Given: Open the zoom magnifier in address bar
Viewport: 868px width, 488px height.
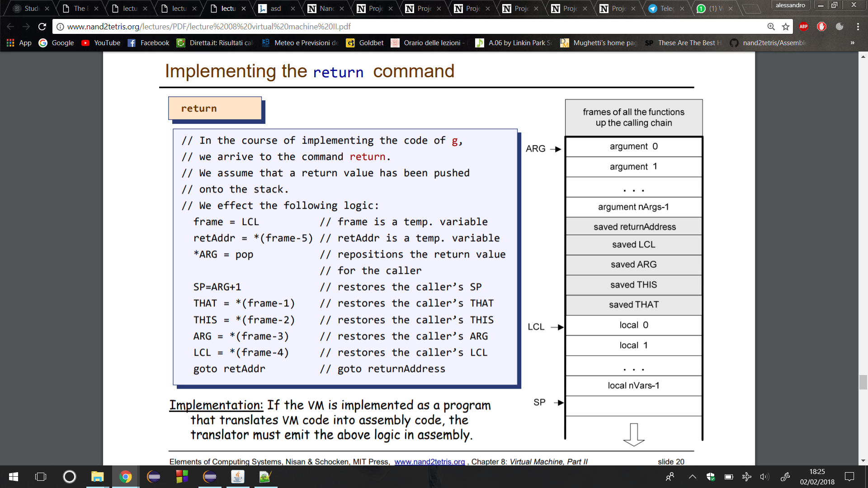Looking at the screenshot, I should [x=771, y=27].
